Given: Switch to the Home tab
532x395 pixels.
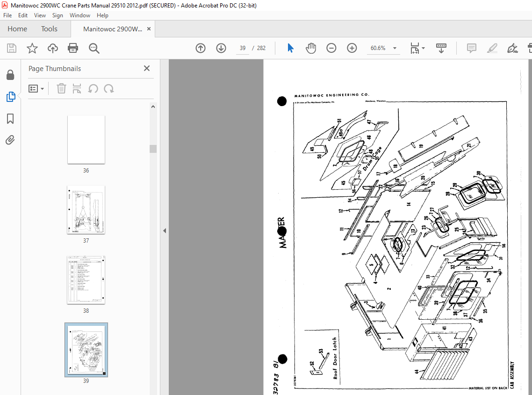Looking at the screenshot, I should pos(17,29).
